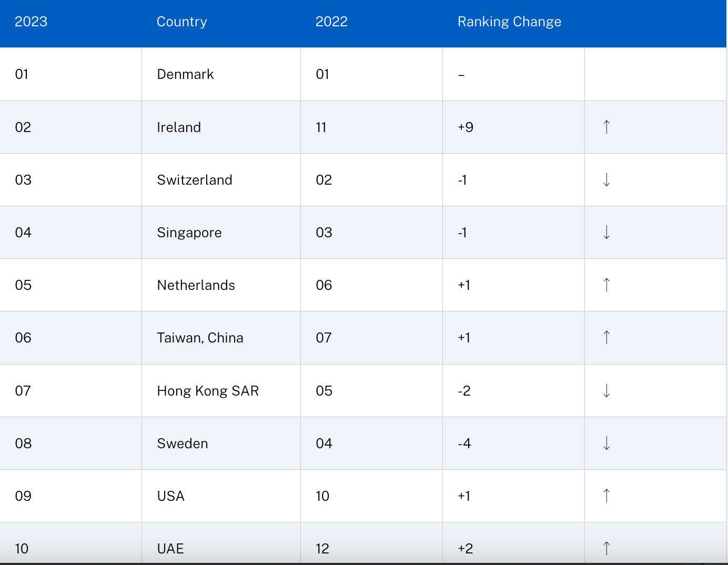Click the down arrow in Sweden's row
Viewport: 728px width, 565px height.
pos(606,443)
